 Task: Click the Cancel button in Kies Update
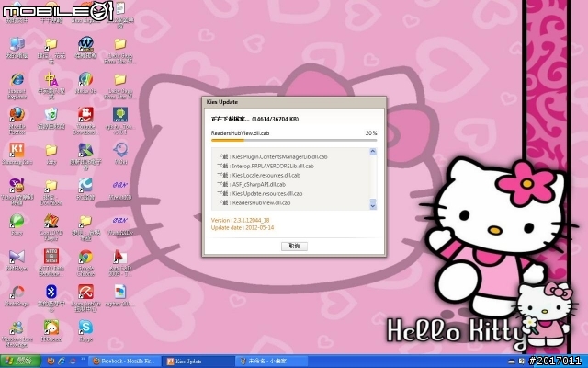point(294,246)
